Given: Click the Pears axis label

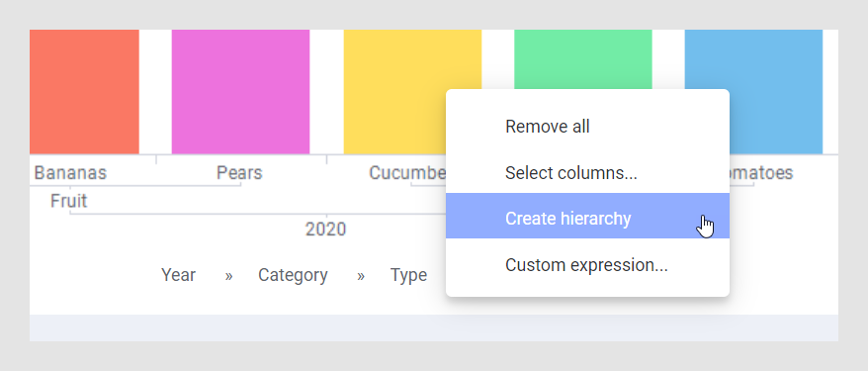Looking at the screenshot, I should coord(239,173).
